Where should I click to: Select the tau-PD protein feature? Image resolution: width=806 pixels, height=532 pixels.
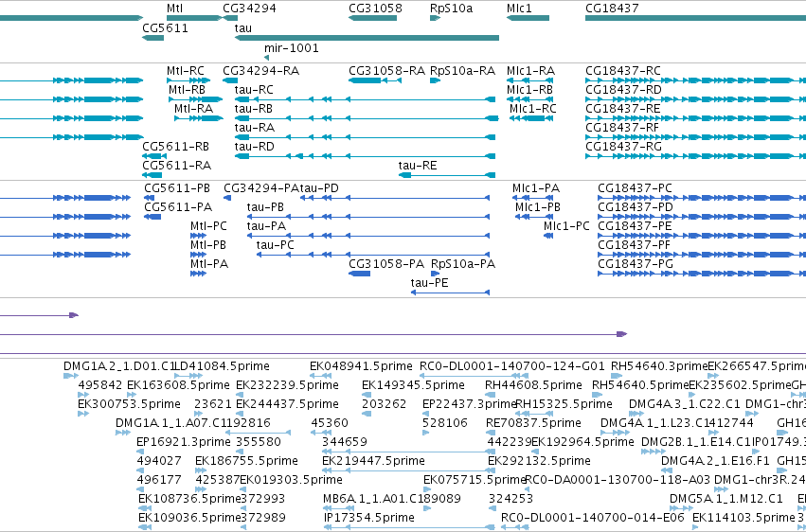(x=395, y=198)
